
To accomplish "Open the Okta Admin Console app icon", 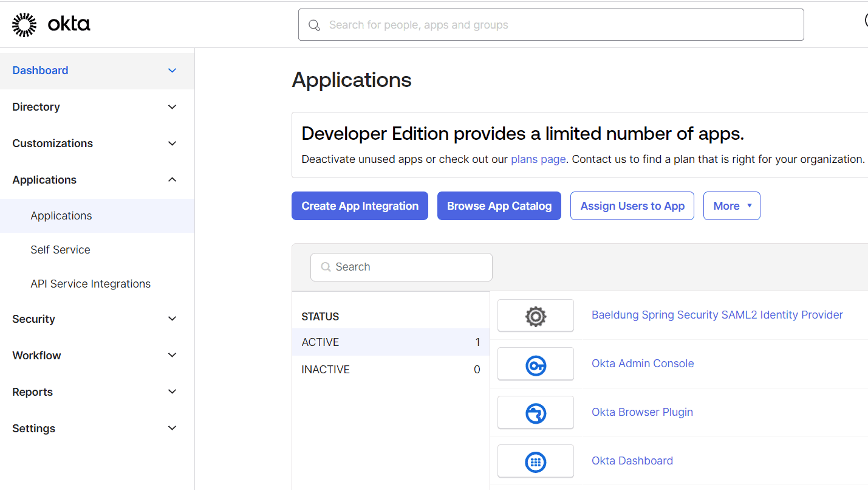I will click(535, 364).
